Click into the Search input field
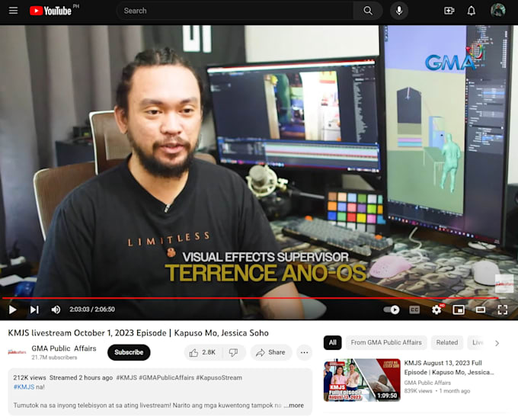This screenshot has height=420, width=518. pyautogui.click(x=235, y=11)
